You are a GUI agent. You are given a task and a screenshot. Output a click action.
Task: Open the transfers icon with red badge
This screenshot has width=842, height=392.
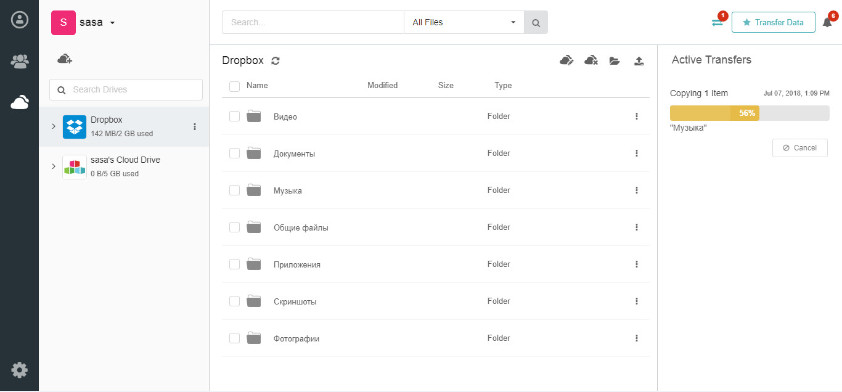click(718, 22)
